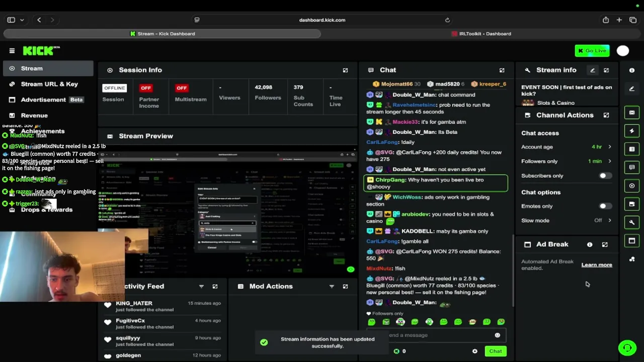Toggle Subscribers only chat
Image resolution: width=644 pixels, height=362 pixels.
pos(605,176)
